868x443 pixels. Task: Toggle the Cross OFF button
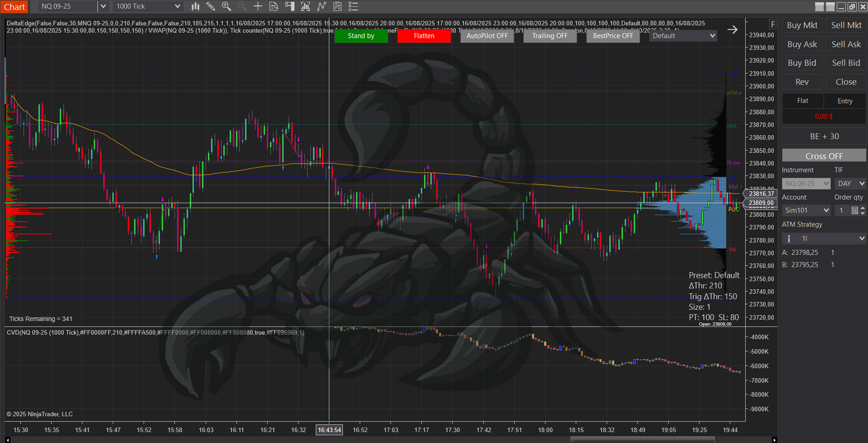point(824,156)
